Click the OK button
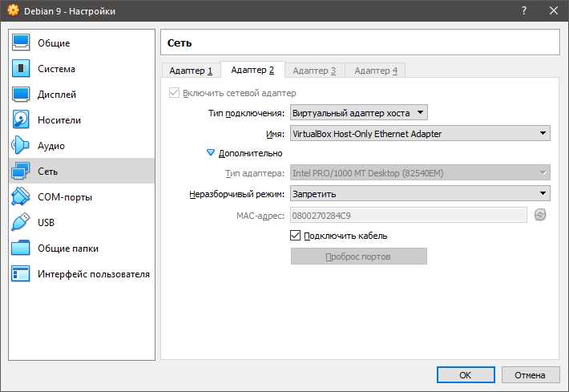569x392 pixels. (466, 375)
